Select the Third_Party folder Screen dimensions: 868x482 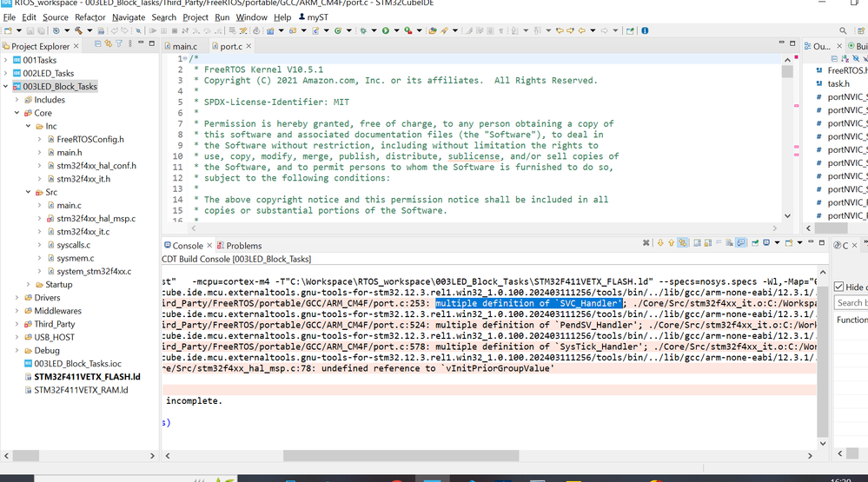(x=54, y=324)
